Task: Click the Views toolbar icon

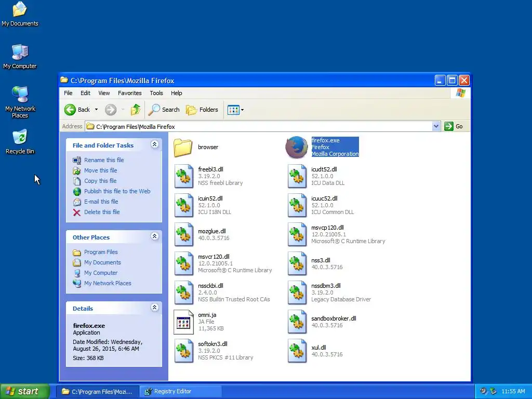Action: pyautogui.click(x=233, y=110)
